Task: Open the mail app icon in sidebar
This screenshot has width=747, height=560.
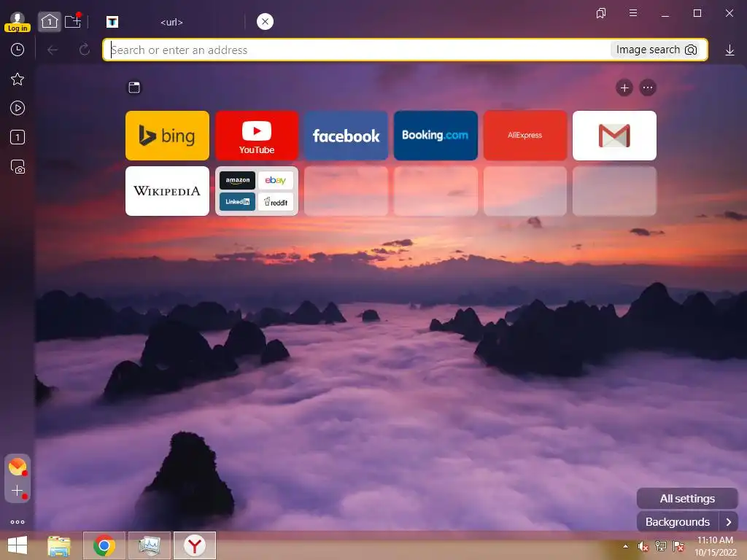Action: coord(18,467)
